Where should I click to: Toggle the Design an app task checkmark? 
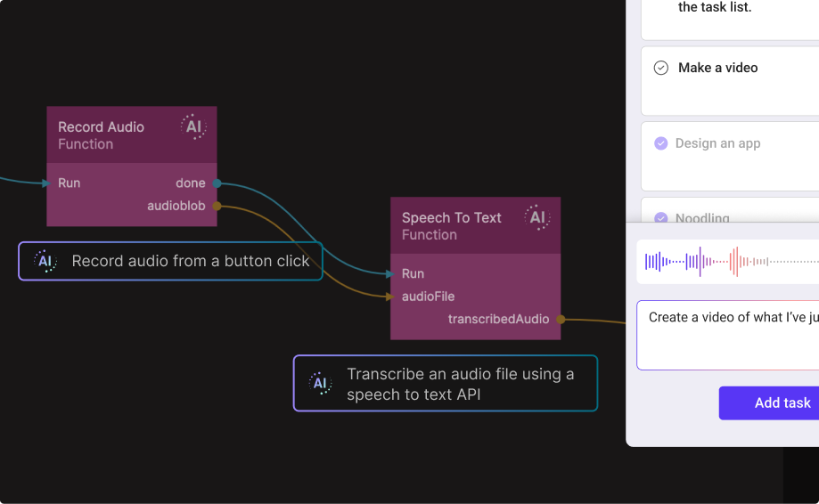point(661,143)
